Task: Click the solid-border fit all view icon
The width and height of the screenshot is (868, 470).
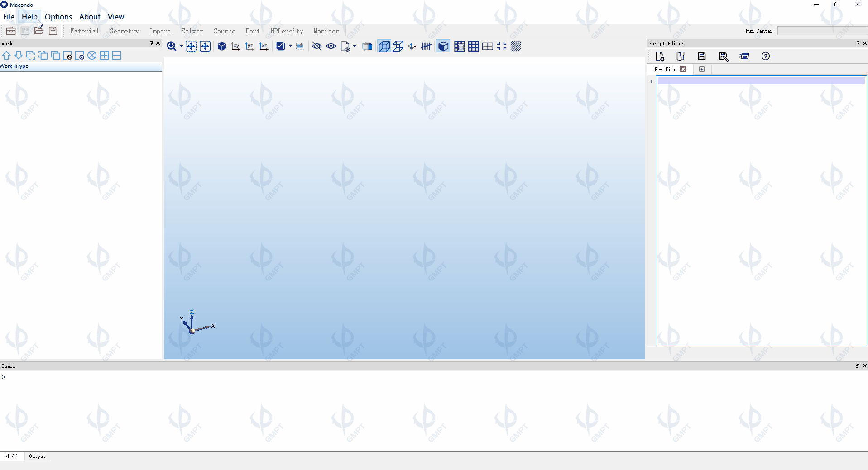Action: click(205, 46)
